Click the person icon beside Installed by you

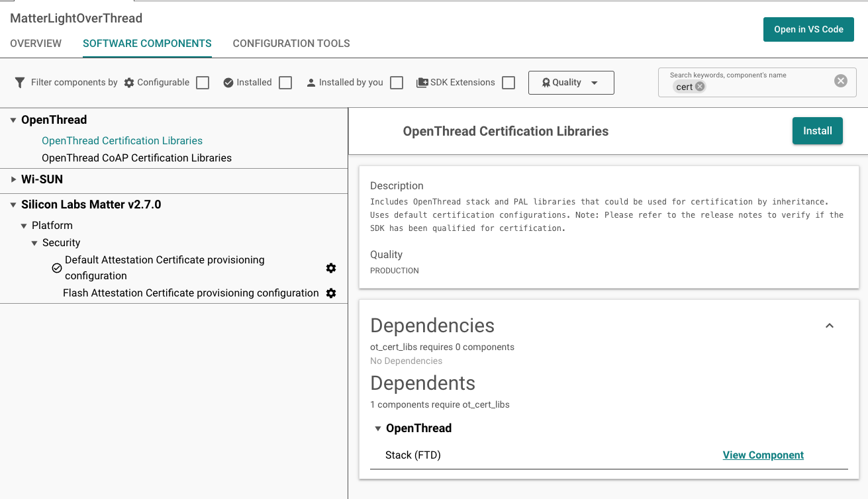[311, 82]
